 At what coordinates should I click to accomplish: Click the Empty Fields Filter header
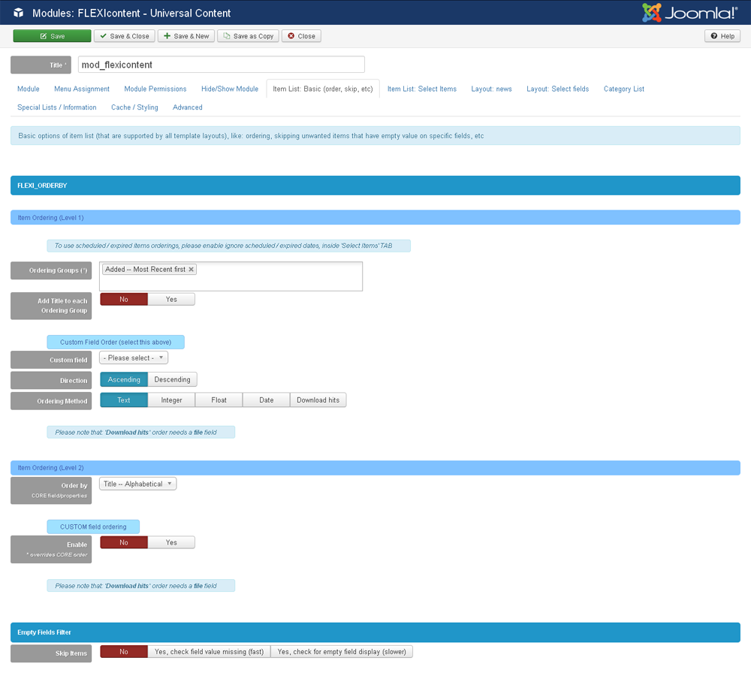(375, 632)
